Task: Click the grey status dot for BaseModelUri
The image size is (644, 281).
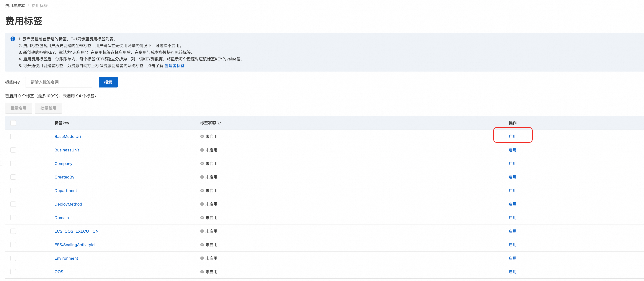Action: (x=202, y=136)
